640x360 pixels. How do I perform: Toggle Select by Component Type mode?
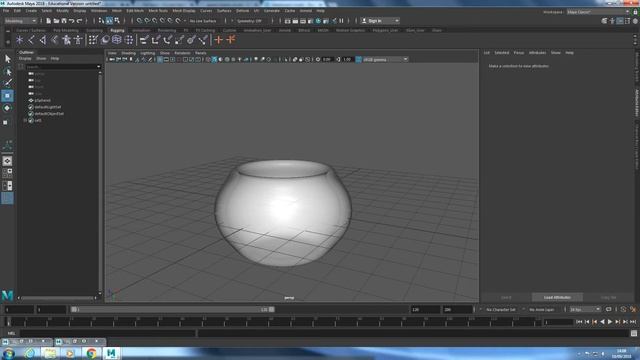(117, 20)
